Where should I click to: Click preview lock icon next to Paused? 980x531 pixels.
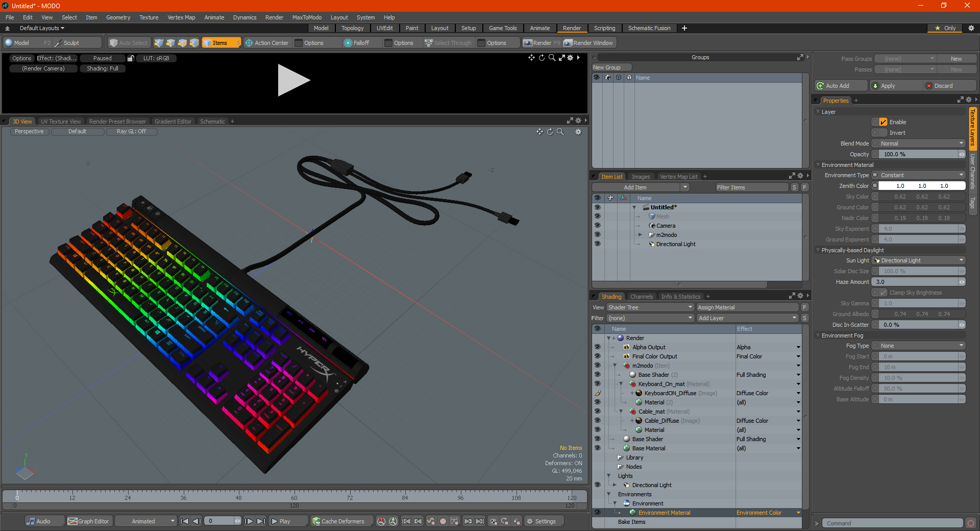[x=131, y=58]
